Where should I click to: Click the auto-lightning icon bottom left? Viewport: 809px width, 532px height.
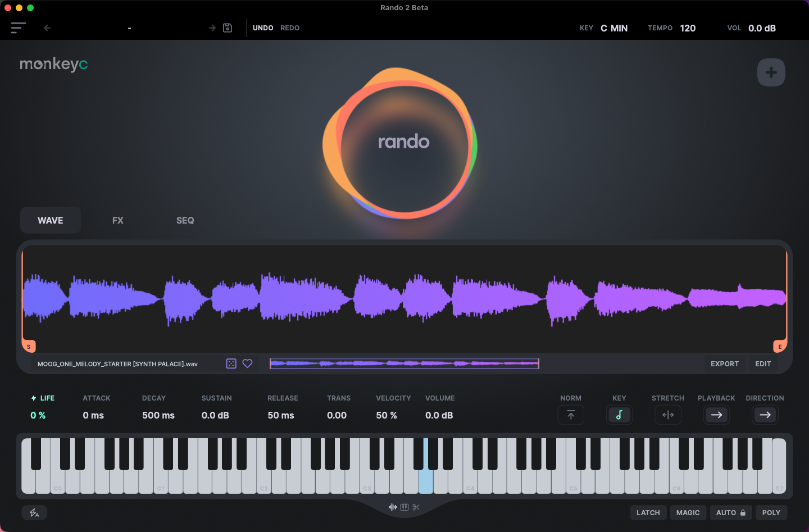(34, 512)
